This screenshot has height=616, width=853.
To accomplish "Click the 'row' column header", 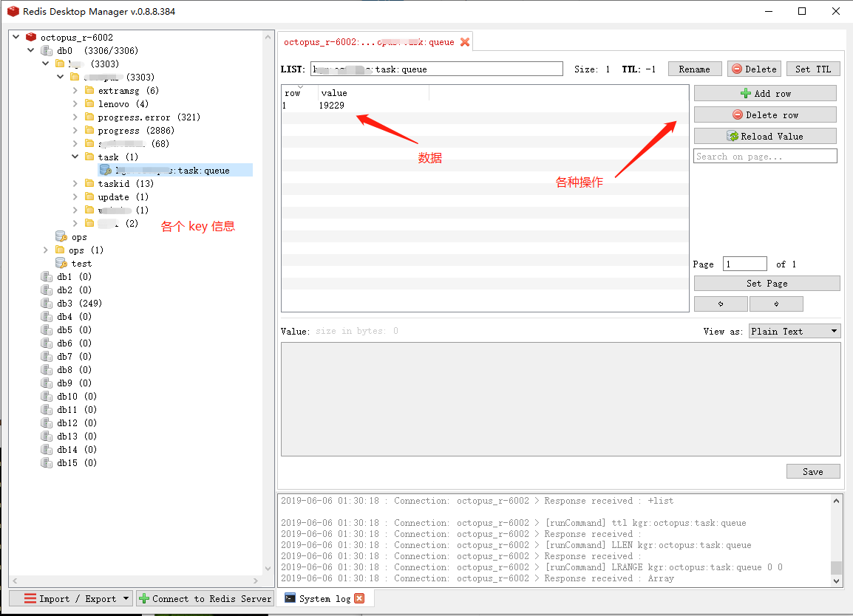I will (300, 93).
